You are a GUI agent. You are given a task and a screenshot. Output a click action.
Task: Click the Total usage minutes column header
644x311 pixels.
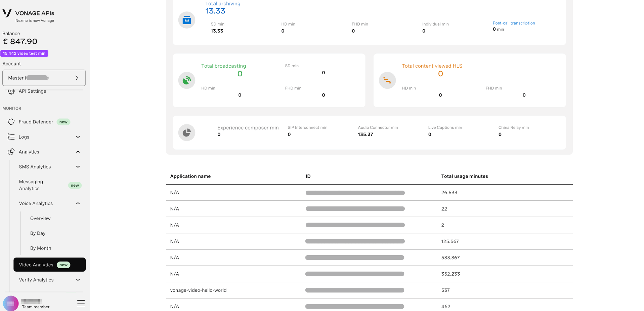click(465, 176)
